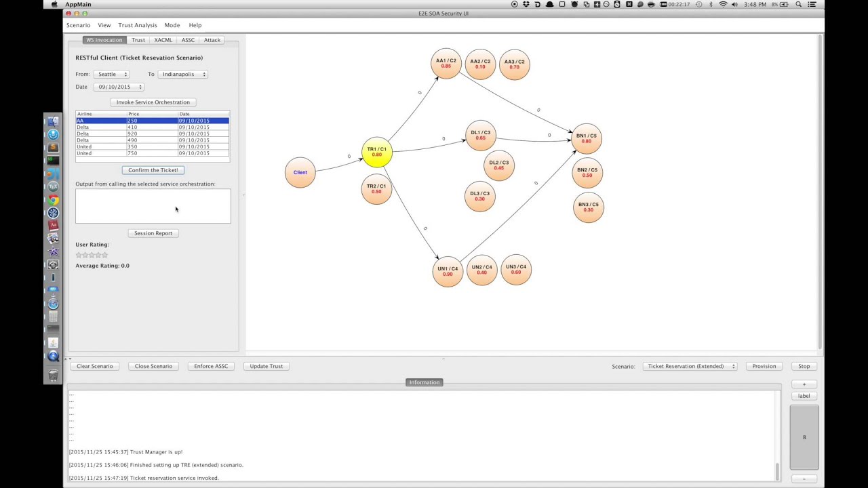
Task: Launch Sublime Text from the dock
Action: pos(53,147)
